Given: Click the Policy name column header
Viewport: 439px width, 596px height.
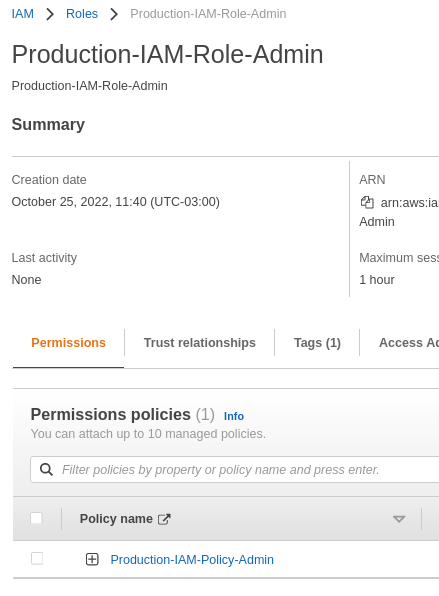Looking at the screenshot, I should point(116,519).
